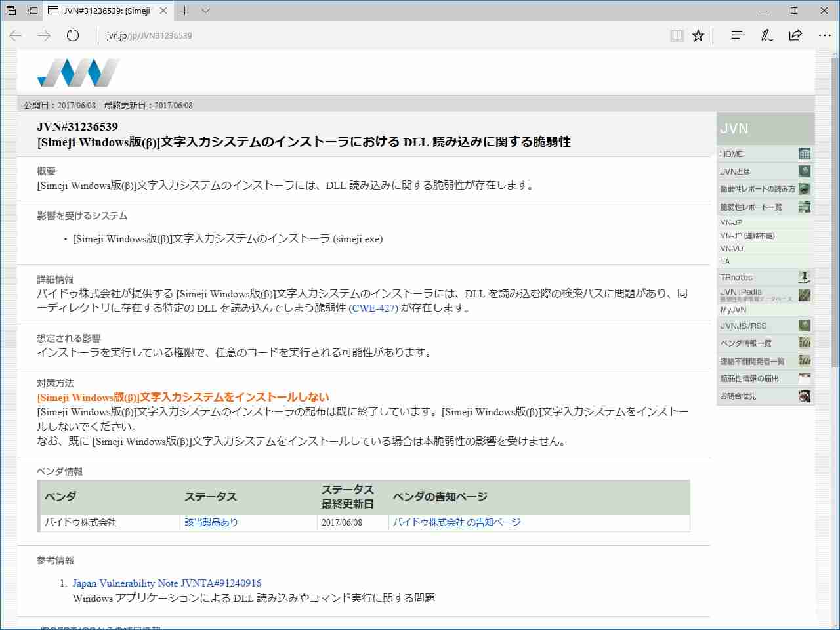Viewport: 840px width, 630px height.
Task: Click the icon beside ベンダ情報一覧
Action: (x=805, y=343)
